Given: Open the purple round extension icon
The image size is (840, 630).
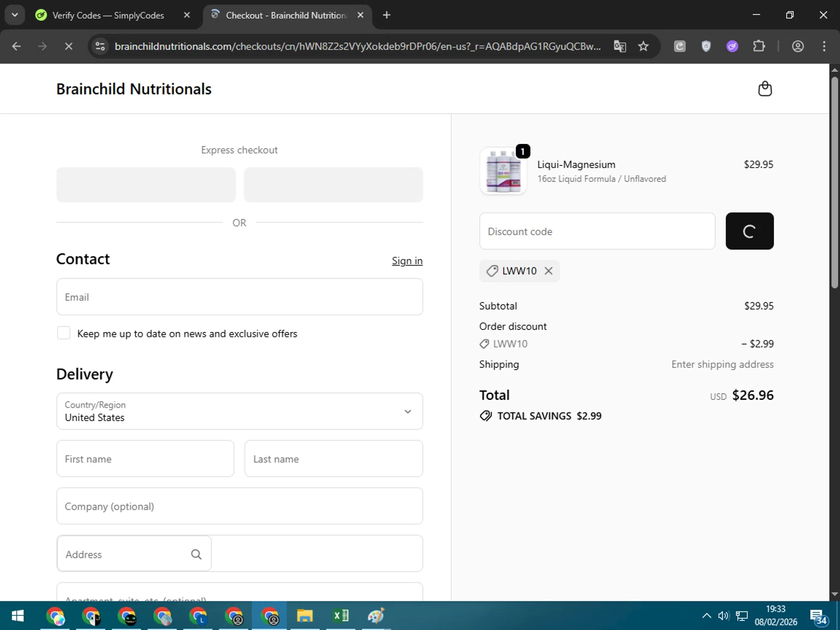Looking at the screenshot, I should pos(732,46).
